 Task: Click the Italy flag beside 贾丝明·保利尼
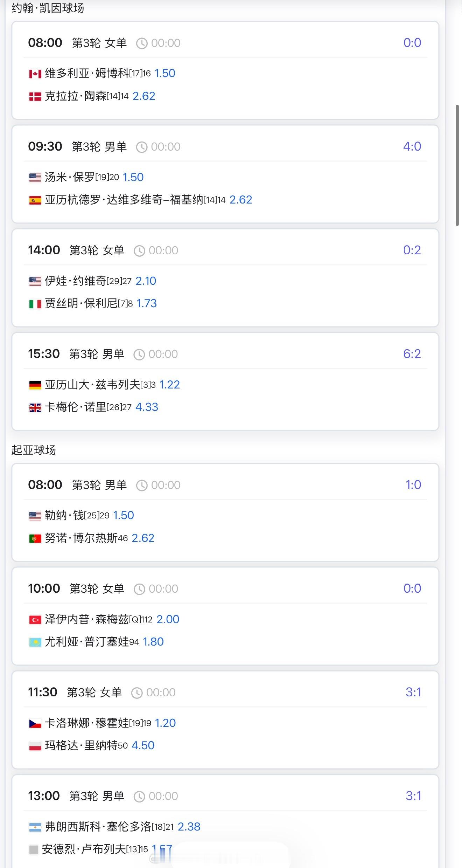tap(35, 304)
